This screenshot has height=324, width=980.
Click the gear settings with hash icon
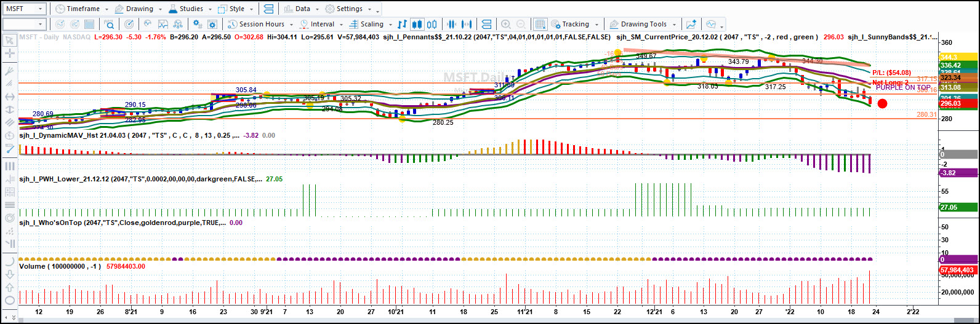(198, 25)
